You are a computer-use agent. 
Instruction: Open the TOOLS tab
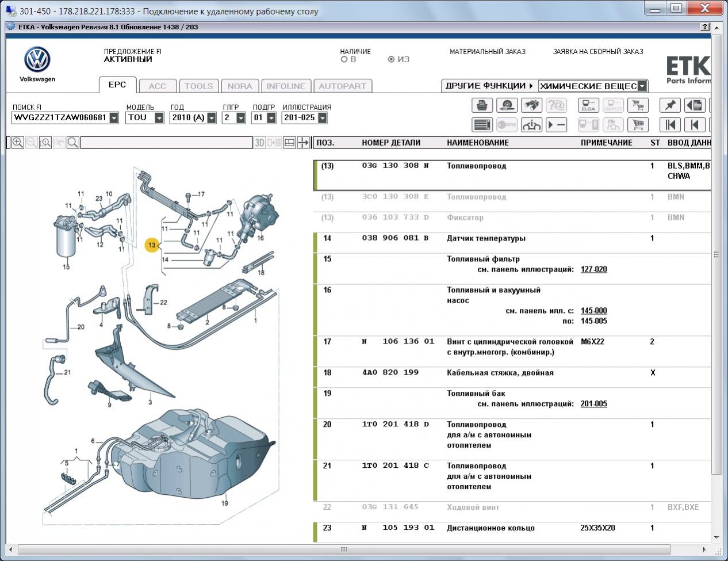pos(199,86)
